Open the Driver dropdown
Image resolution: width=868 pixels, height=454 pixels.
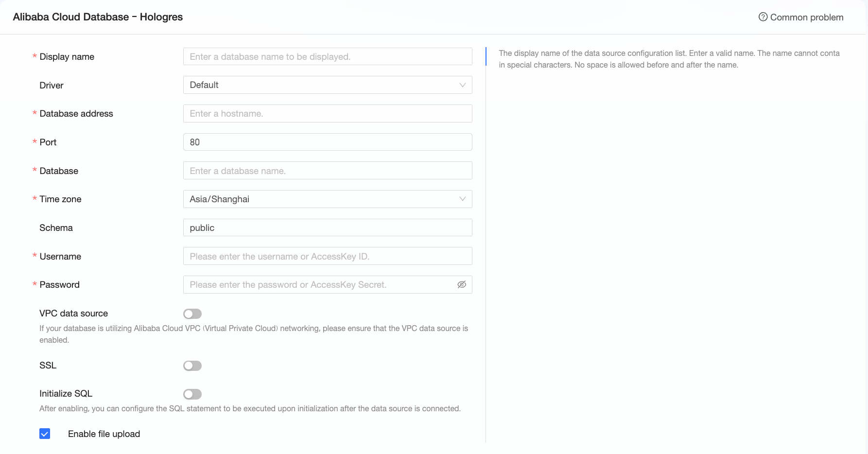tap(328, 85)
